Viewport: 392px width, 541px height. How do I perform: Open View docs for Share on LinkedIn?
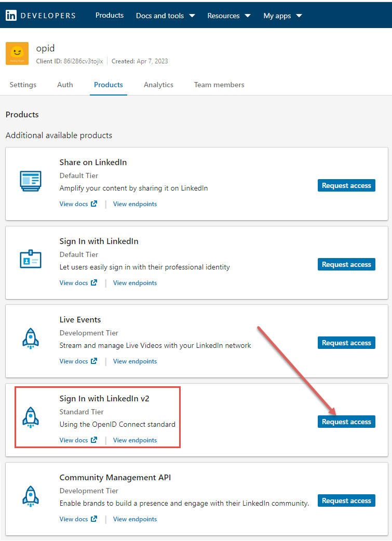[78, 204]
